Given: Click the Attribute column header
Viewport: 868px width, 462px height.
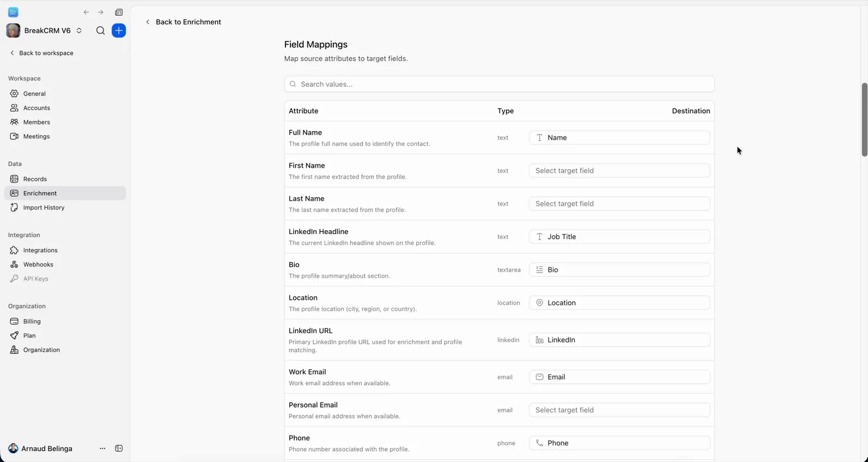Looking at the screenshot, I should pyautogui.click(x=303, y=111).
